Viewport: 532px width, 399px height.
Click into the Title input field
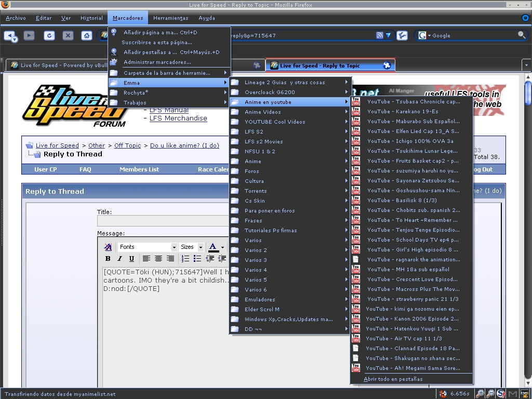point(164,221)
